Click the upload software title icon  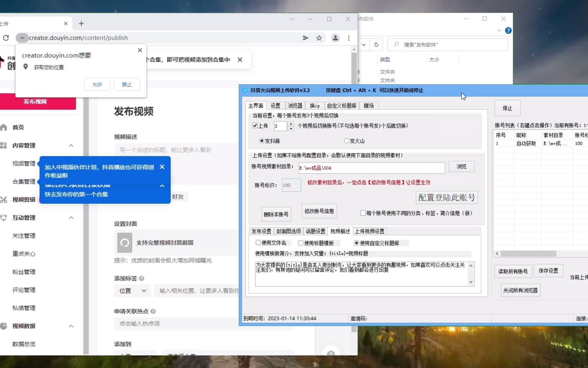245,90
